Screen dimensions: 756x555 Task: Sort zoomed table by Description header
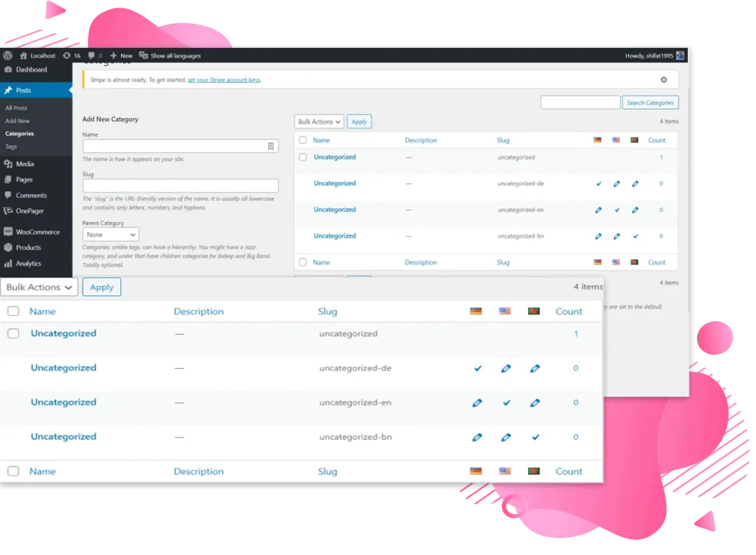click(199, 311)
